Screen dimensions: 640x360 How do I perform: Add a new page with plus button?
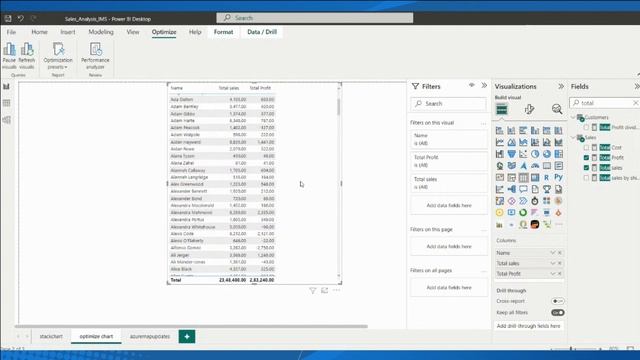[x=187, y=336]
